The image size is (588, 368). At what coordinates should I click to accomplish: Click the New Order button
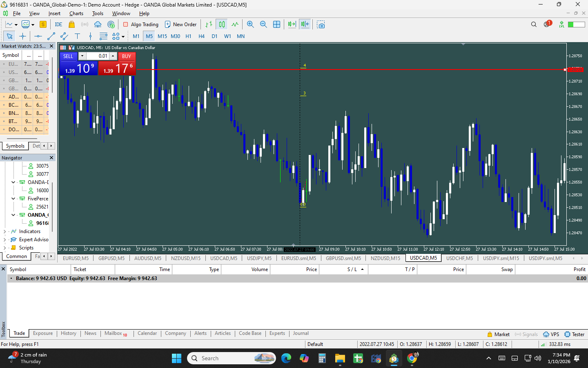(180, 25)
